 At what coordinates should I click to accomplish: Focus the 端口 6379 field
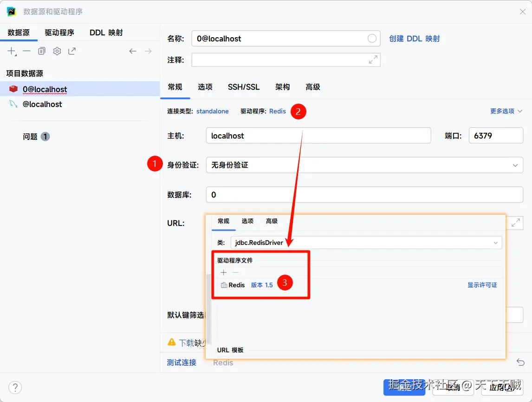(496, 135)
